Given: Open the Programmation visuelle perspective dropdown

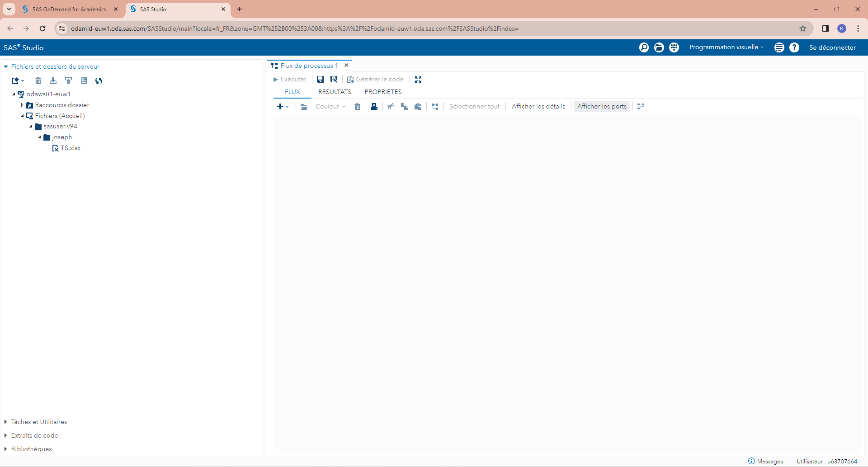Looking at the screenshot, I should tap(726, 47).
